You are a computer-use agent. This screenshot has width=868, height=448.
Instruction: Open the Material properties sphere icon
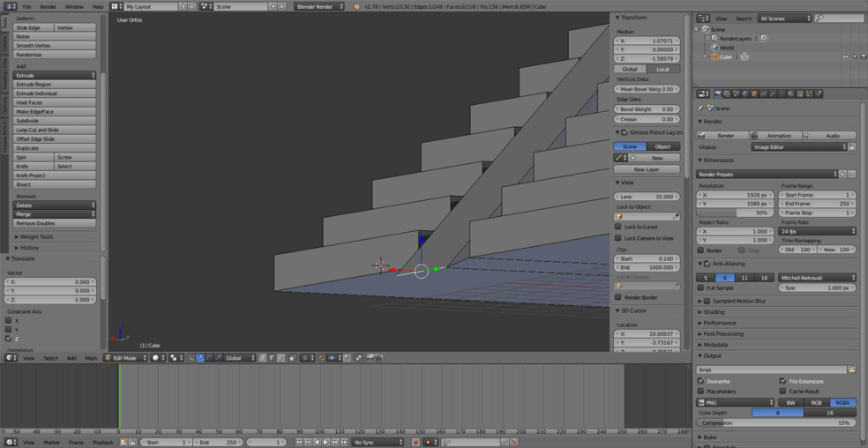(791, 94)
